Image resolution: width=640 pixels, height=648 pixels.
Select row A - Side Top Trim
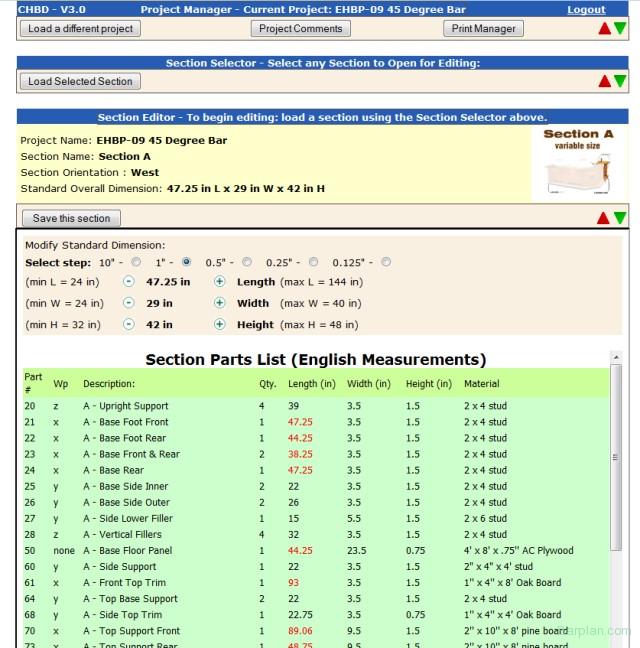[316, 615]
